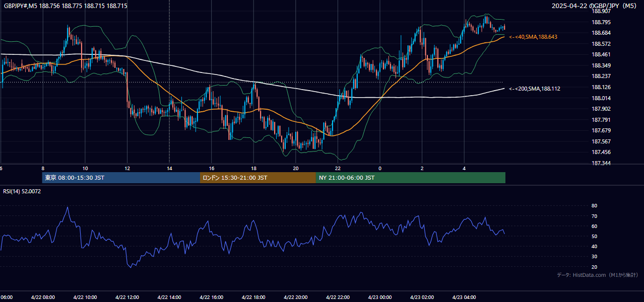The height and width of the screenshot is (302, 644).
Task: Click the 2025-04-22 GBP/JPY (M5) chart title
Action: click(x=595, y=6)
